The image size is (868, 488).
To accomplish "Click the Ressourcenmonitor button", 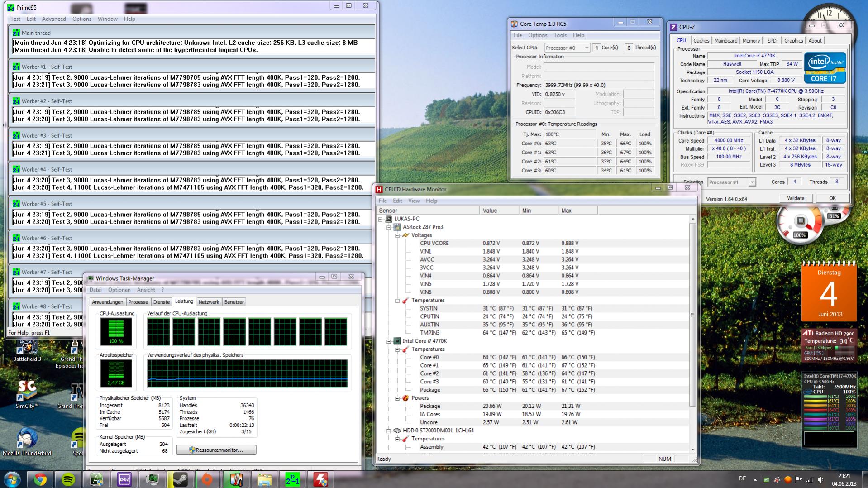I will tap(216, 450).
